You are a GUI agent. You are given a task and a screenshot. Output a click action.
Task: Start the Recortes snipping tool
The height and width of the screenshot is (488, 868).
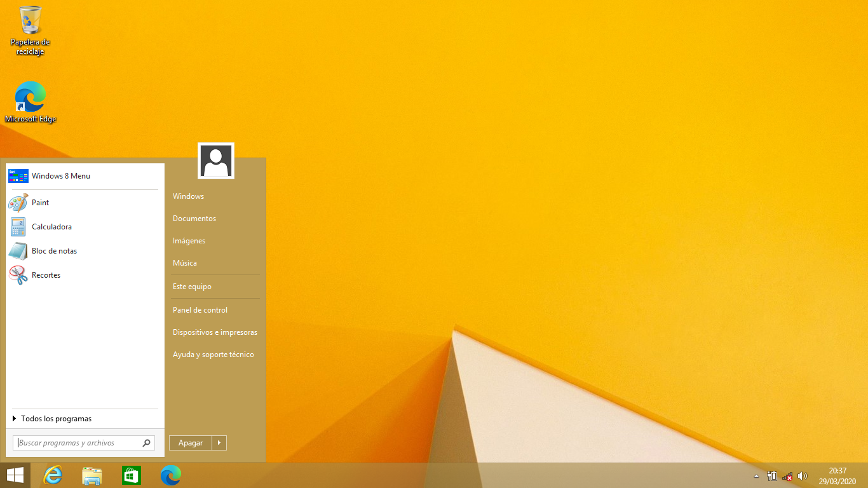46,275
